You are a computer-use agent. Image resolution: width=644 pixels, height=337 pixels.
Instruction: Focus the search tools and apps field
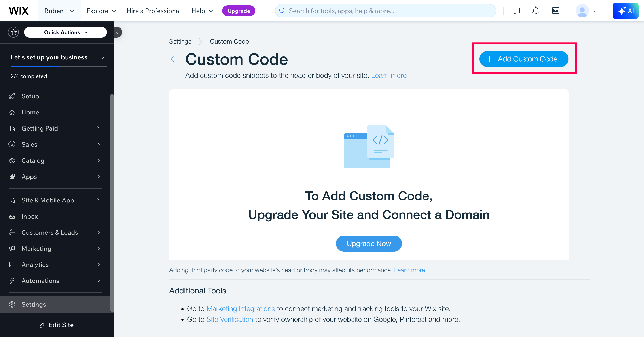(386, 11)
